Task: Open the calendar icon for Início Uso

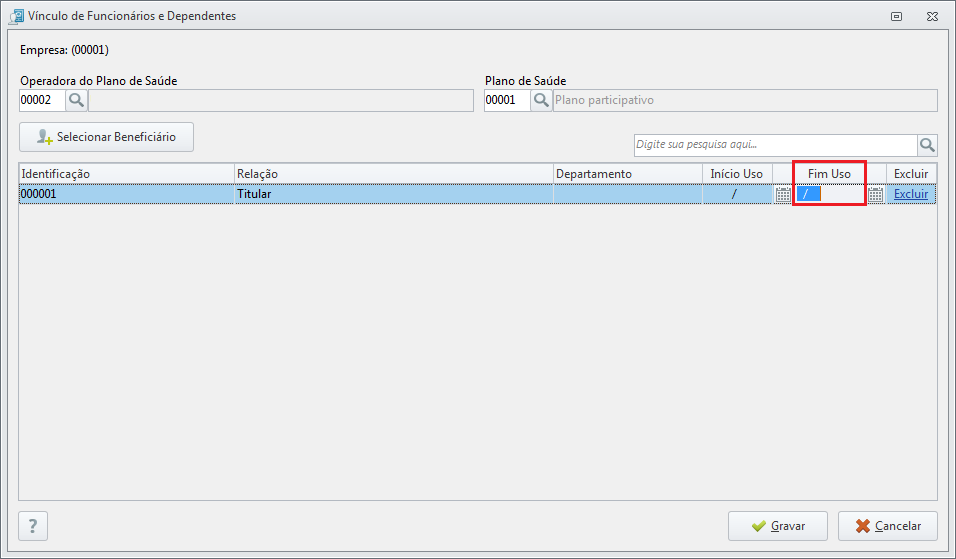Action: (783, 194)
